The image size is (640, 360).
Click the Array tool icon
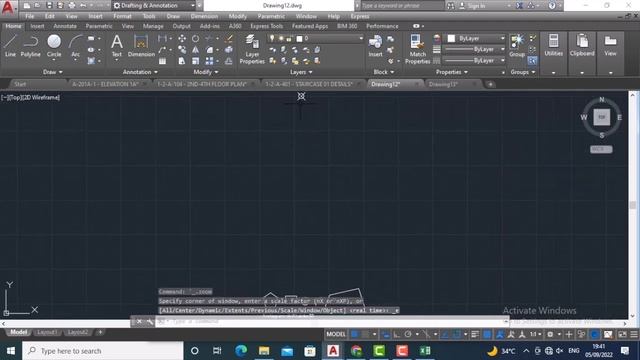click(x=209, y=61)
